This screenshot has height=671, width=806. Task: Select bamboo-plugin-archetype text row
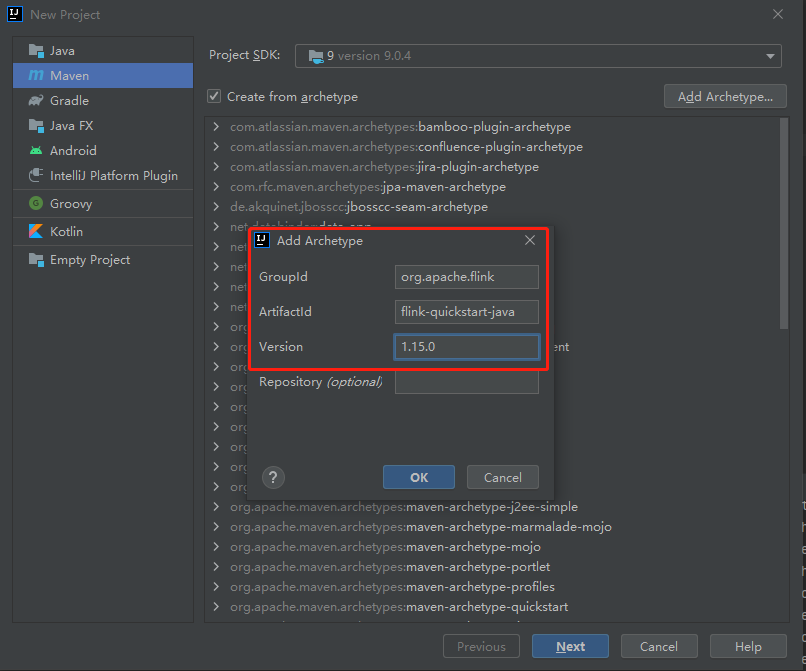(x=400, y=127)
